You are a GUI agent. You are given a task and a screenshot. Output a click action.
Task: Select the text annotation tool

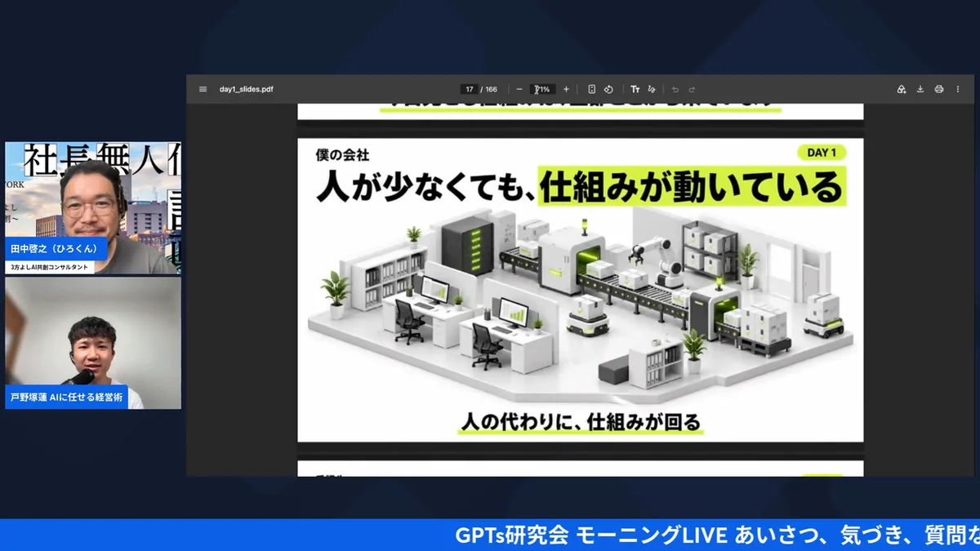[635, 89]
